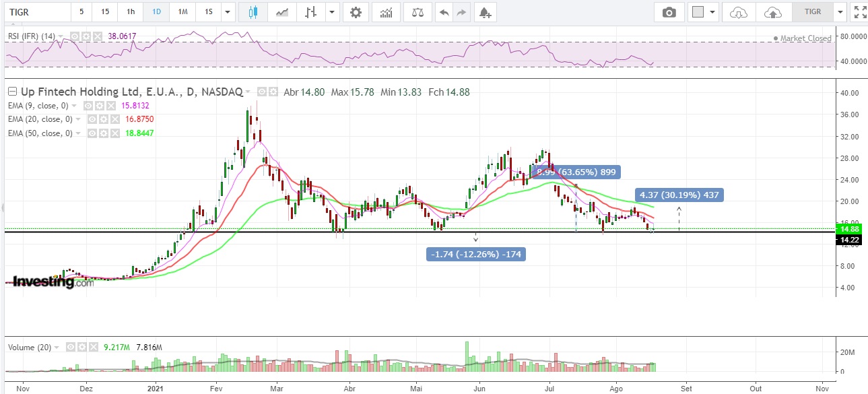868x394 pixels.
Task: Take a chart snapshot with the camera icon
Action: click(669, 12)
